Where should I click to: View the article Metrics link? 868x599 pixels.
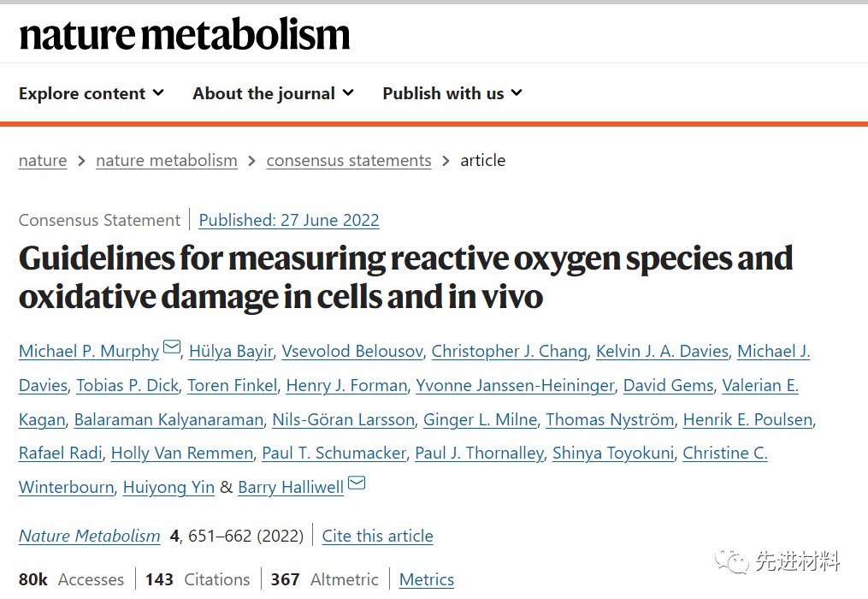click(x=427, y=579)
